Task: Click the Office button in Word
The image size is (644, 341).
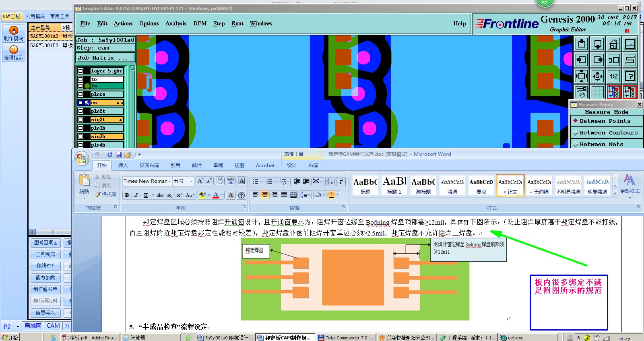Action: 82,158
